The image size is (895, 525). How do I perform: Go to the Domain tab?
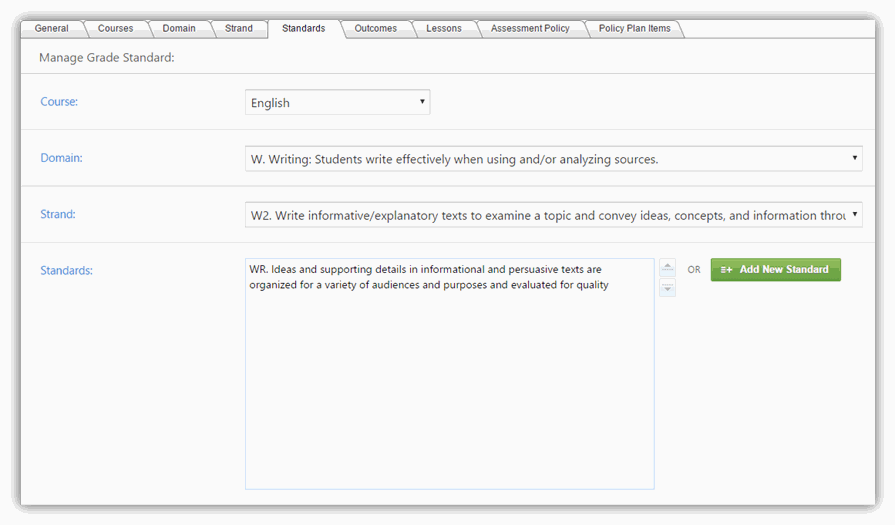pyautogui.click(x=179, y=28)
